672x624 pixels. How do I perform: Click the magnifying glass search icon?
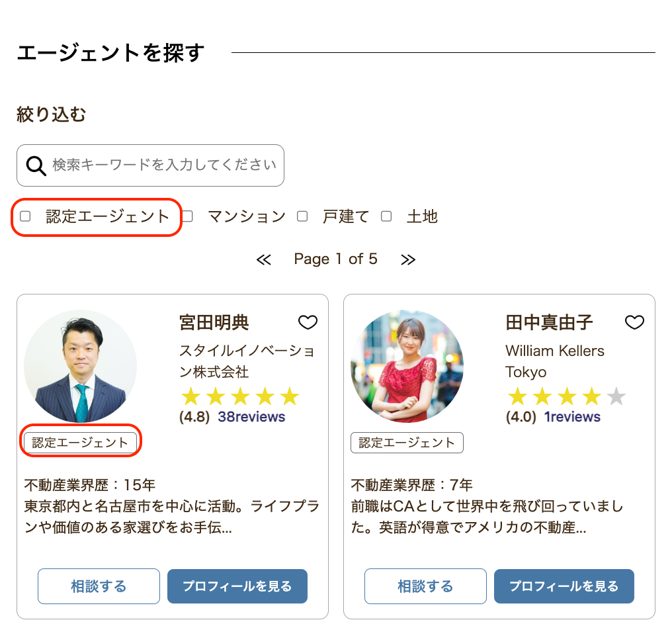(36, 165)
